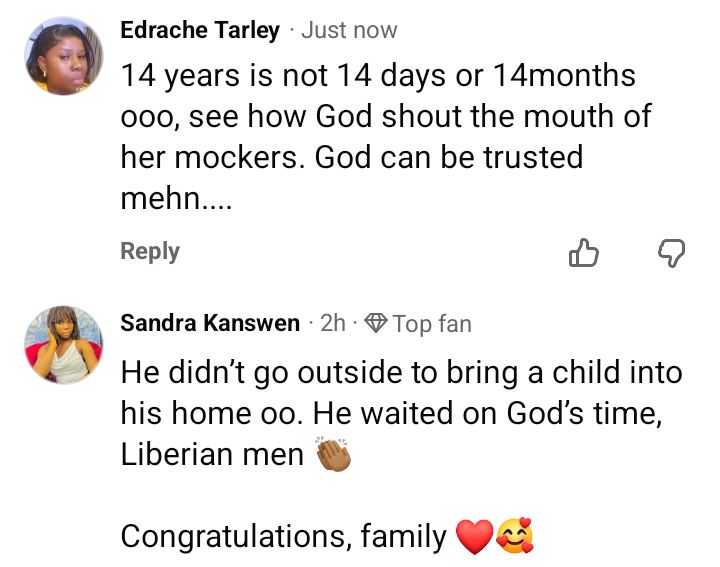Open Sandra Kanswen's profile via name

[210, 323]
